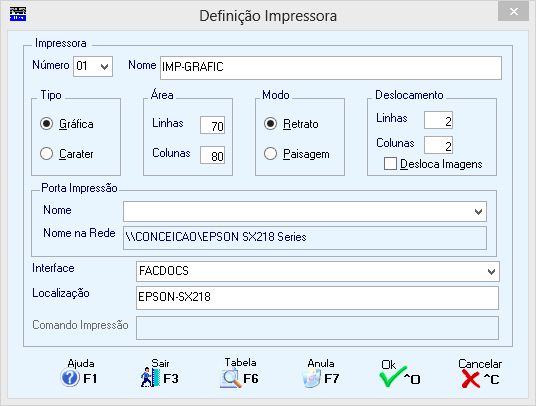Click the Deslocamento Colunas value field

438,145
